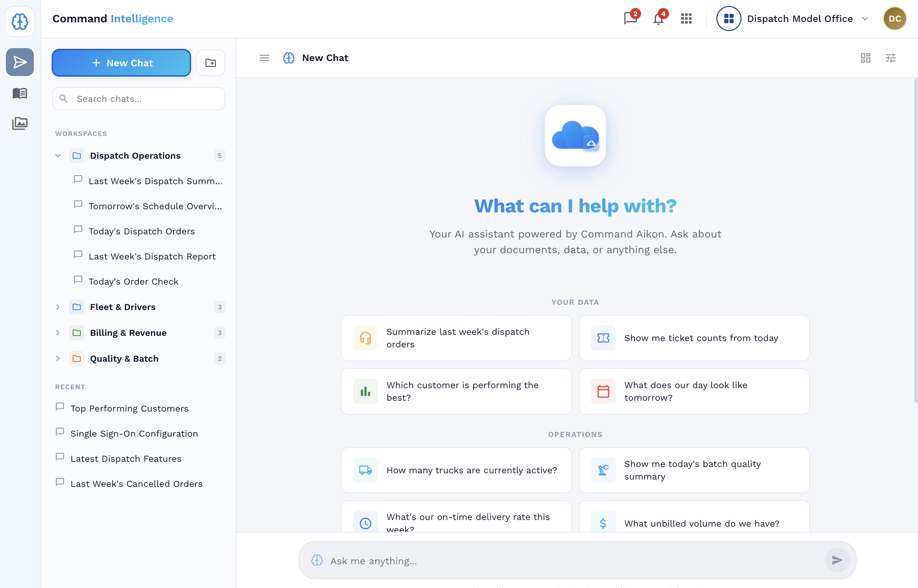Screen dimensions: 918x588
Task: Choose What does our day look like tomorrow
Action: click(694, 391)
